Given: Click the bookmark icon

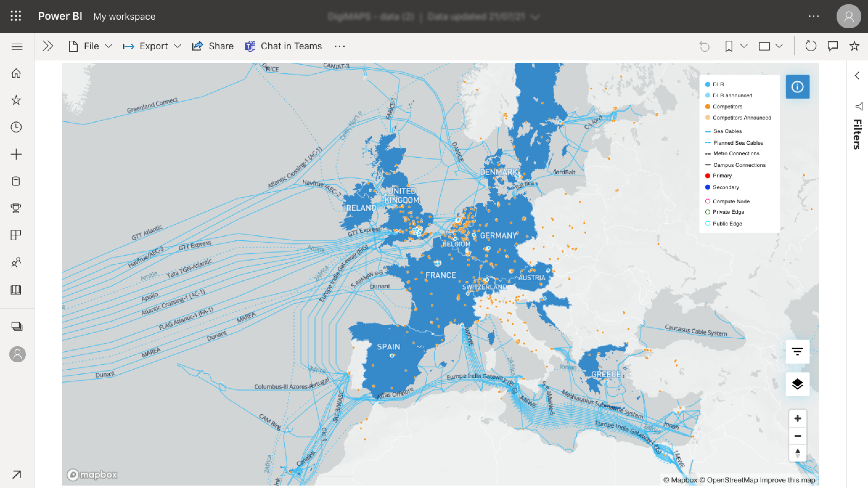Looking at the screenshot, I should (x=729, y=46).
